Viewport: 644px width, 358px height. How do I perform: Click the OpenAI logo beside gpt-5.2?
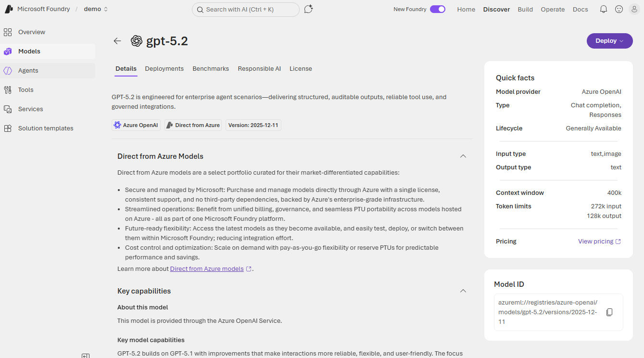point(137,41)
